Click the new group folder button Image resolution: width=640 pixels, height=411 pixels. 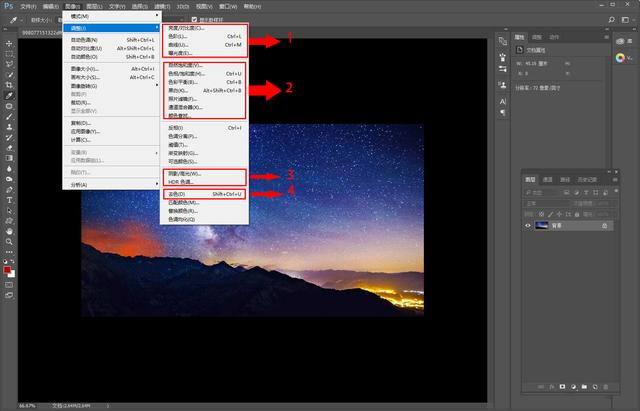(584, 387)
